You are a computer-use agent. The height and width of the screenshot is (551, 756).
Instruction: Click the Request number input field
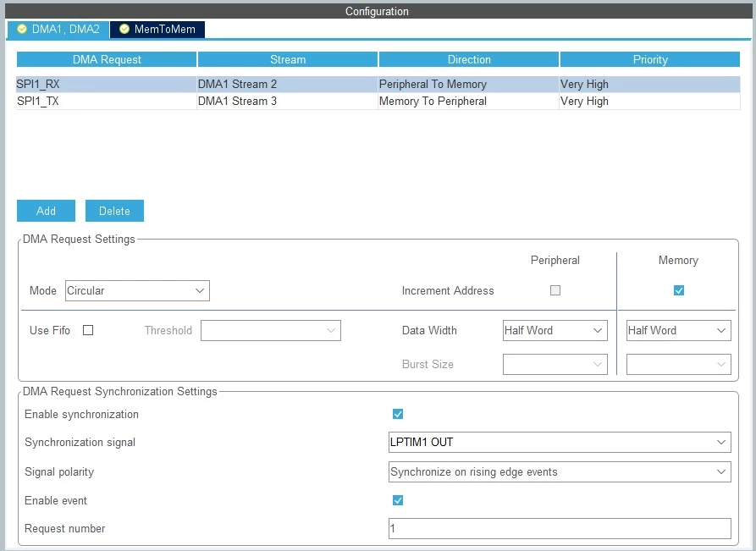click(560, 529)
